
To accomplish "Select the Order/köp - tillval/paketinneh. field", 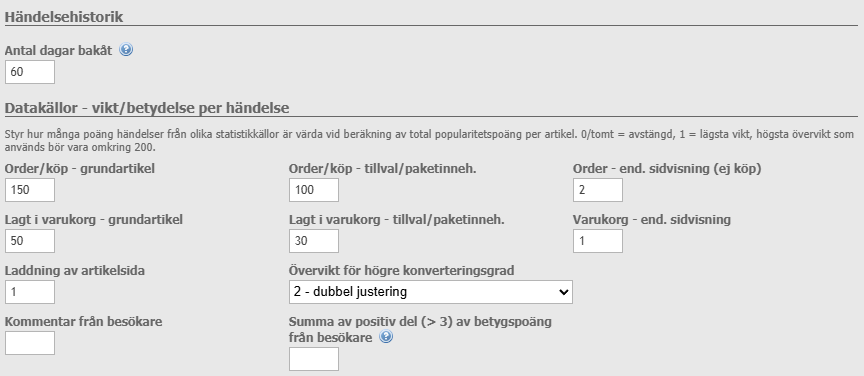I will (x=314, y=190).
